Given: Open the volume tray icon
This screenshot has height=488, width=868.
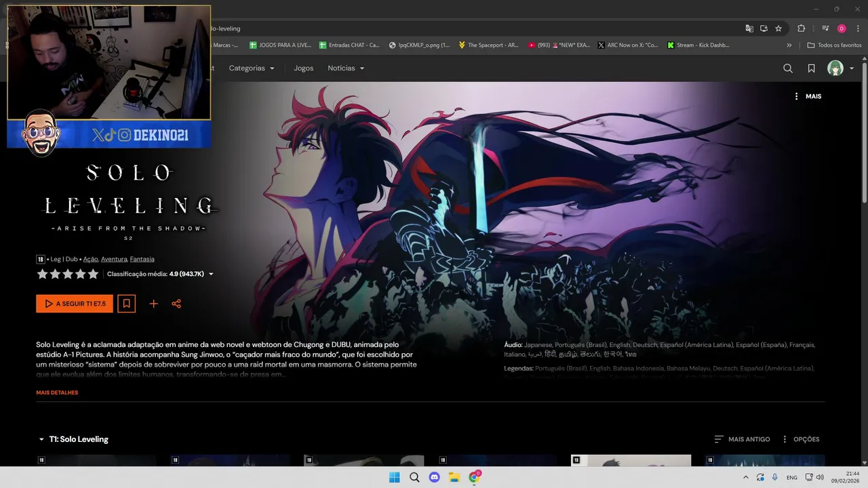Looking at the screenshot, I should click(820, 477).
